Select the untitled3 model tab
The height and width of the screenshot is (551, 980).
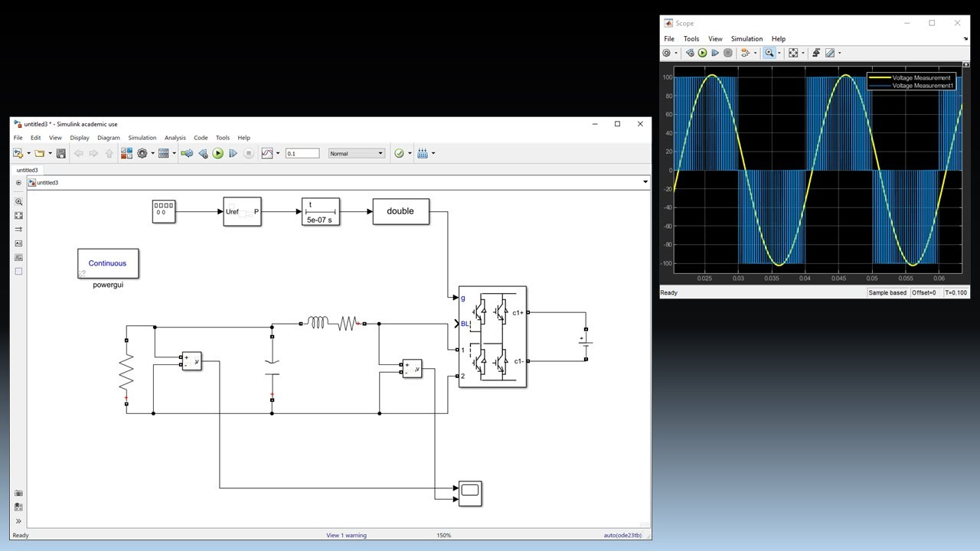(x=28, y=170)
